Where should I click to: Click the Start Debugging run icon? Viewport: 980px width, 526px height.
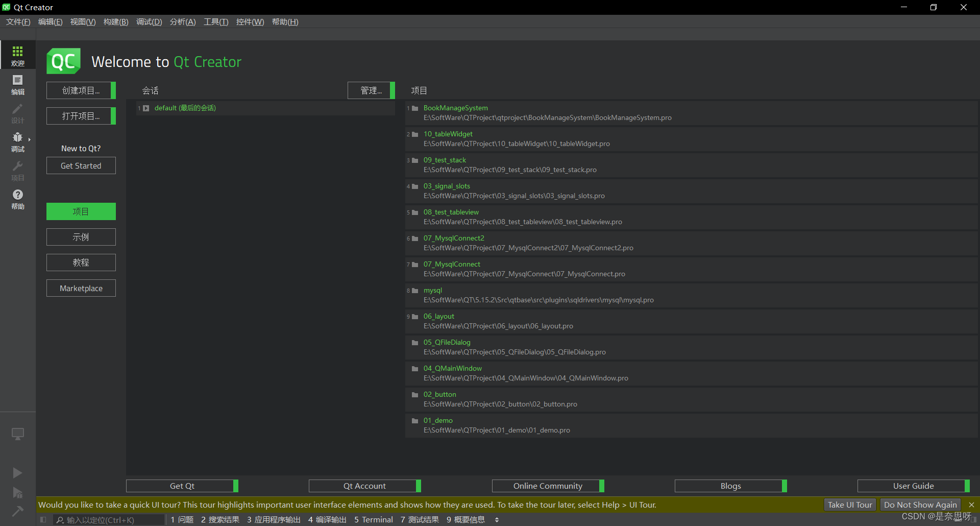(x=17, y=492)
